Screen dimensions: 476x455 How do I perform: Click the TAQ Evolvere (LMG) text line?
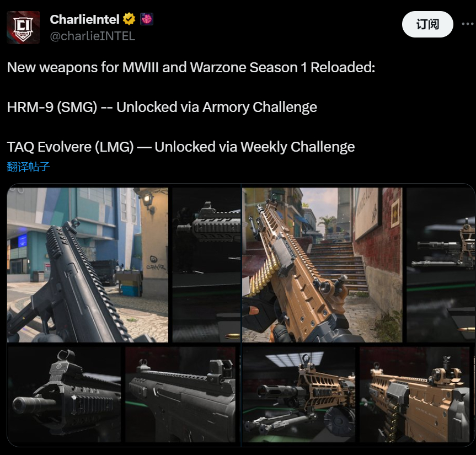tap(180, 147)
